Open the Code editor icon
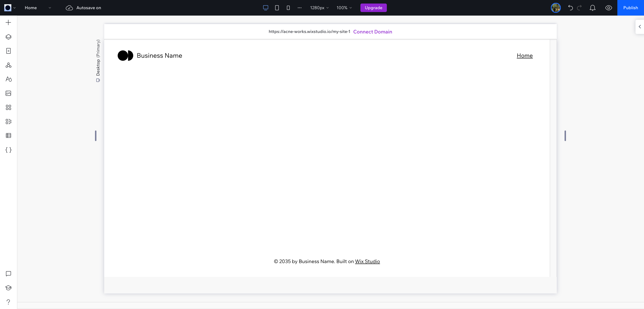The height and width of the screenshot is (309, 644). [9, 150]
